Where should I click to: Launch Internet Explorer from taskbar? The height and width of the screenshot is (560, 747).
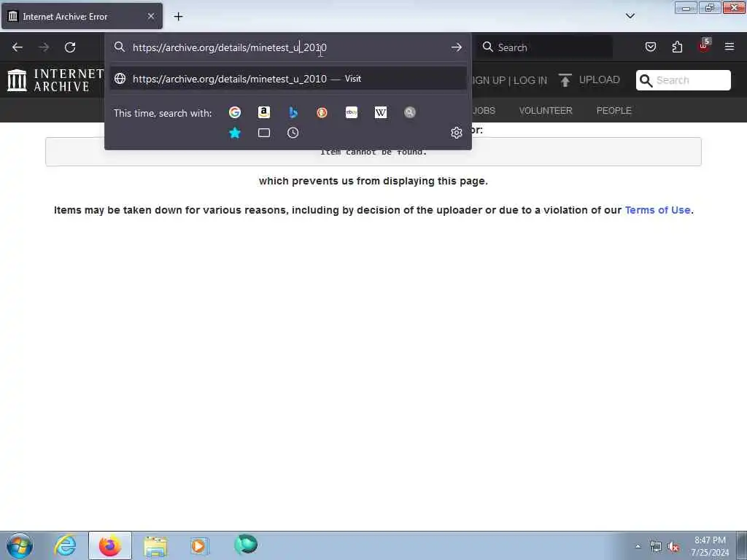coord(65,545)
